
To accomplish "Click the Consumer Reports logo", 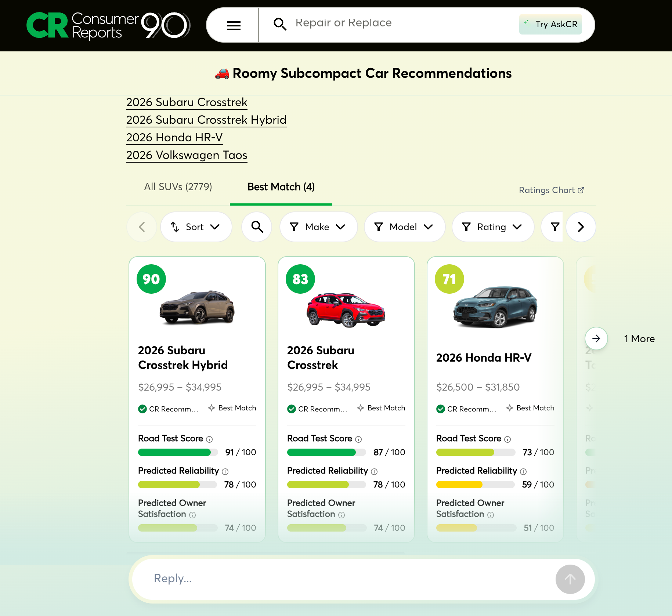I will coord(108,25).
